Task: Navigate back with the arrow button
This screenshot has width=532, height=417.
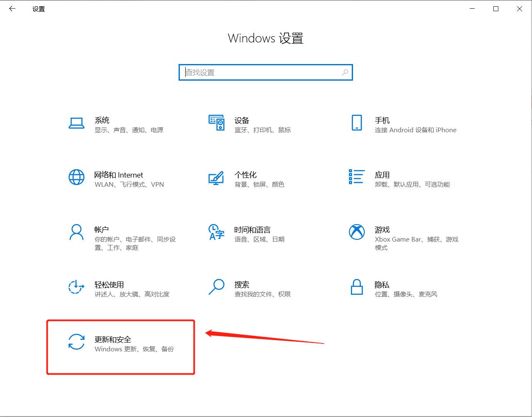Action: point(12,9)
